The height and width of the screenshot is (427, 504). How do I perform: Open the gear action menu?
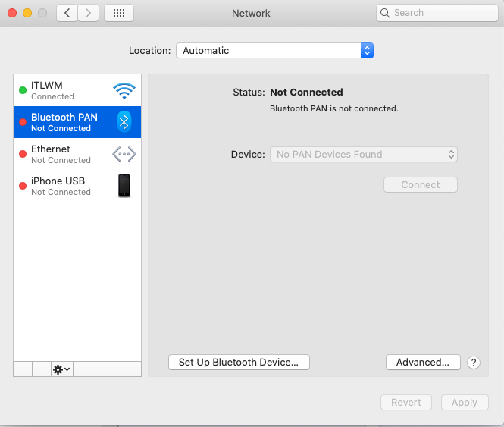tap(61, 369)
